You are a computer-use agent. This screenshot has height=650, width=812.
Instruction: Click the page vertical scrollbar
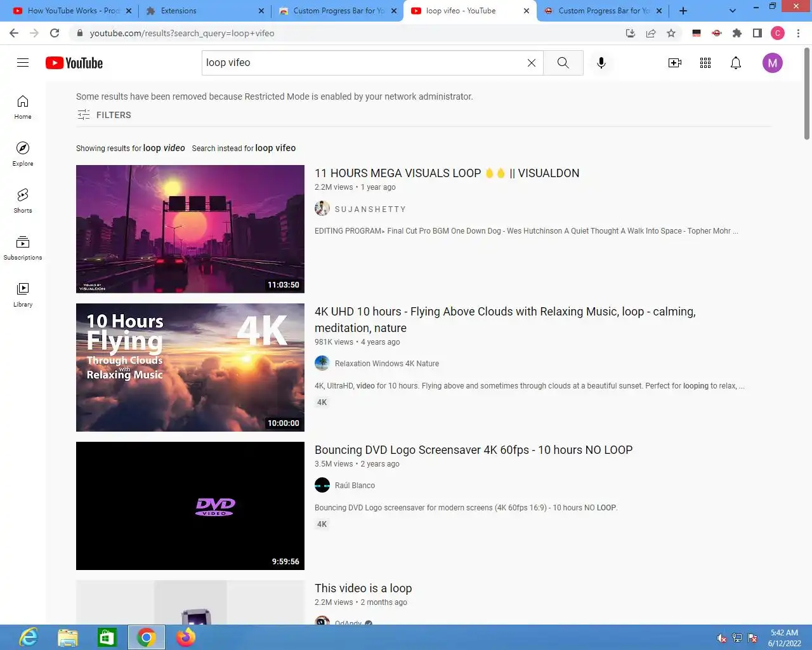click(x=807, y=93)
